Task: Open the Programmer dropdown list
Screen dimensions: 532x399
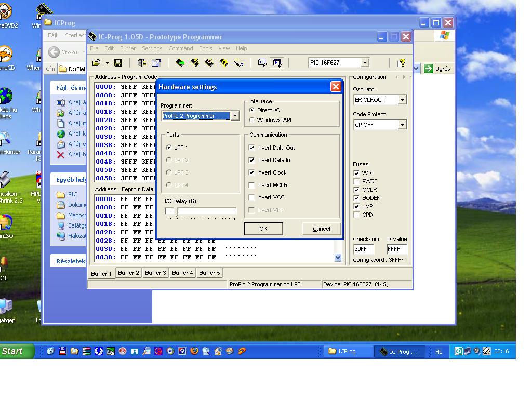Action: point(235,116)
